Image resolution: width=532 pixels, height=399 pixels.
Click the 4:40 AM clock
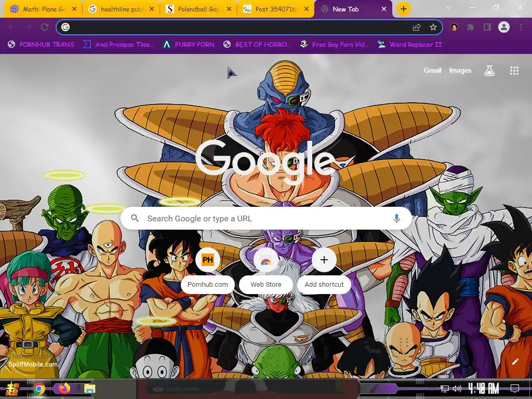coord(484,389)
